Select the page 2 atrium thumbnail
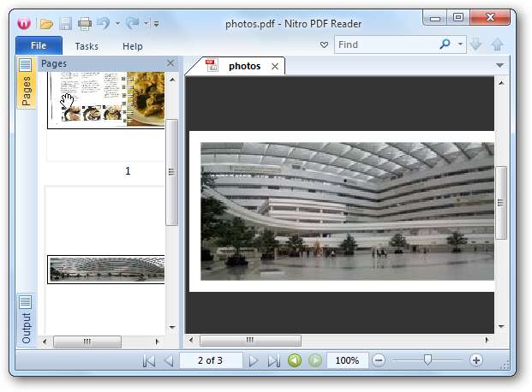 tap(106, 270)
